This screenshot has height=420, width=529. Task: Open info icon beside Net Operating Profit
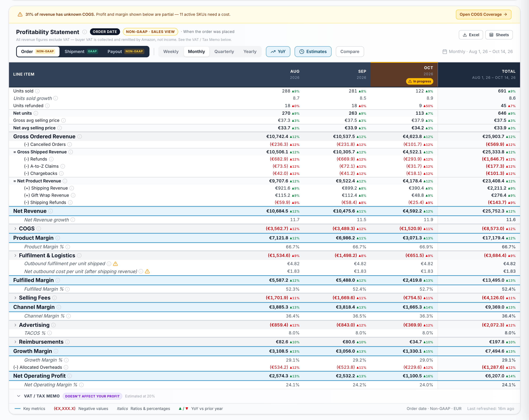point(70,376)
